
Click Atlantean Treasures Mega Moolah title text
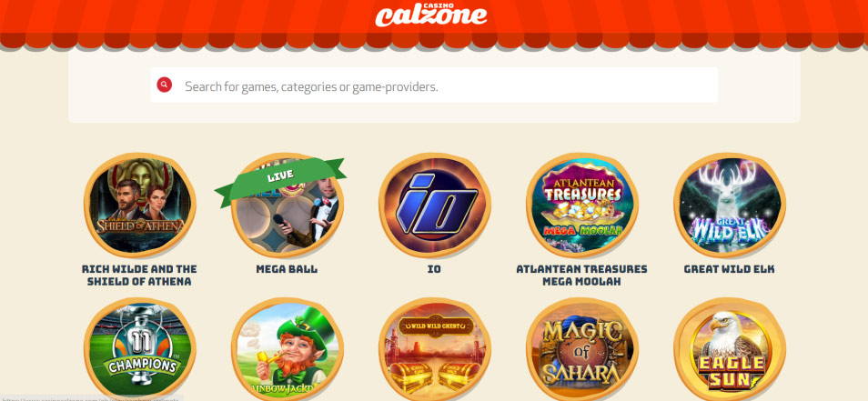coord(581,276)
